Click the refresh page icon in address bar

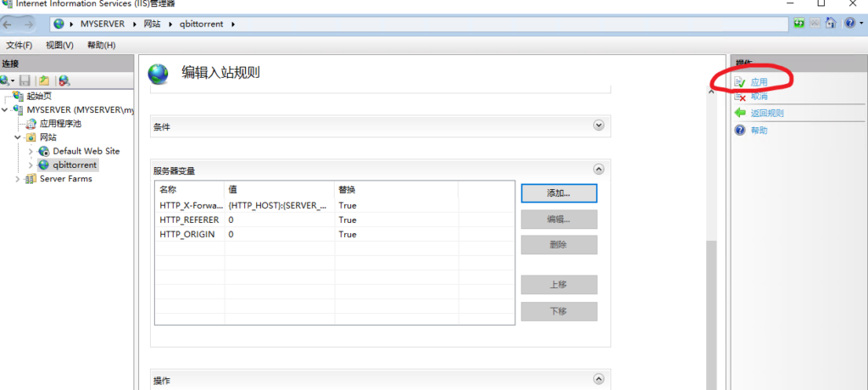point(799,24)
